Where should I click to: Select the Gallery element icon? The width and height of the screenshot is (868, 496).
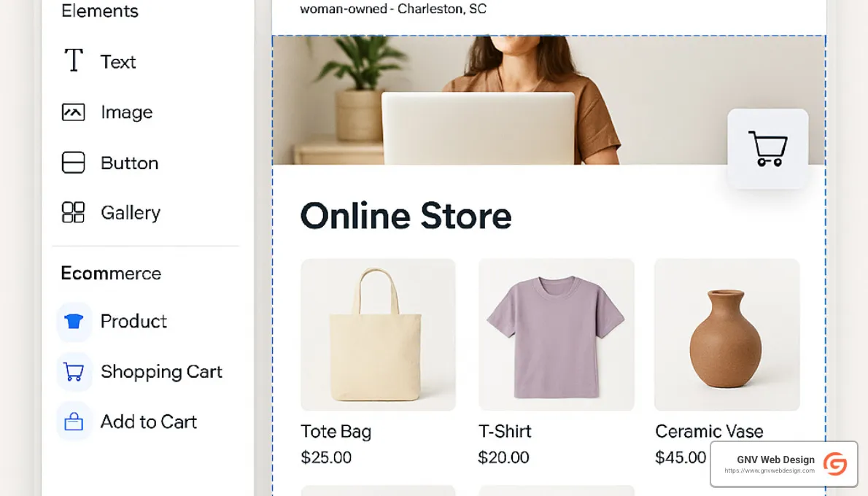[x=73, y=212]
